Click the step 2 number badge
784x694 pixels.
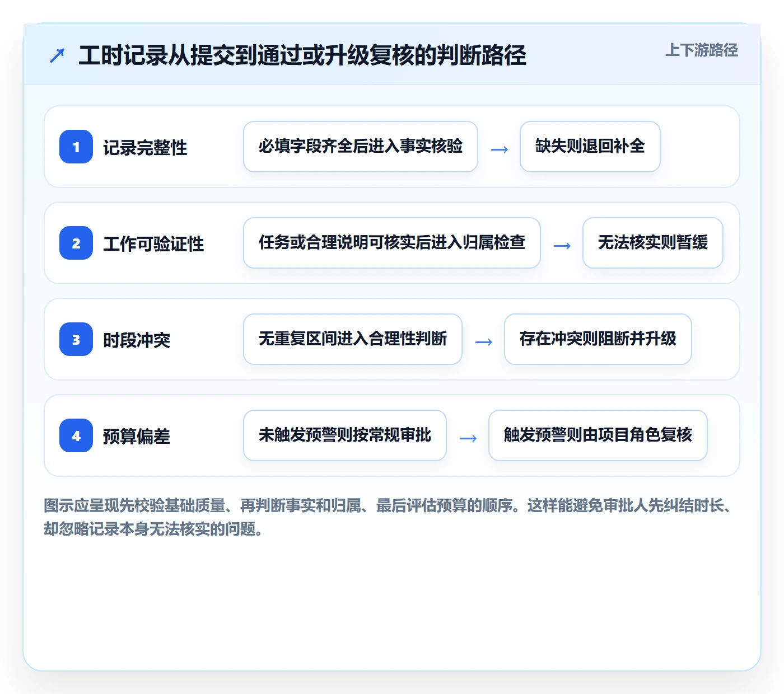tap(76, 243)
